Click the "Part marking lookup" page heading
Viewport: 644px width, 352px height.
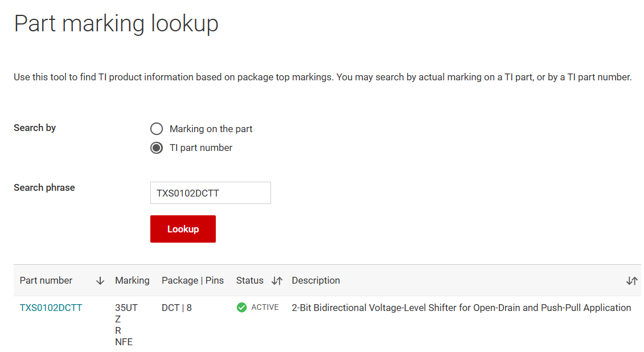point(116,23)
